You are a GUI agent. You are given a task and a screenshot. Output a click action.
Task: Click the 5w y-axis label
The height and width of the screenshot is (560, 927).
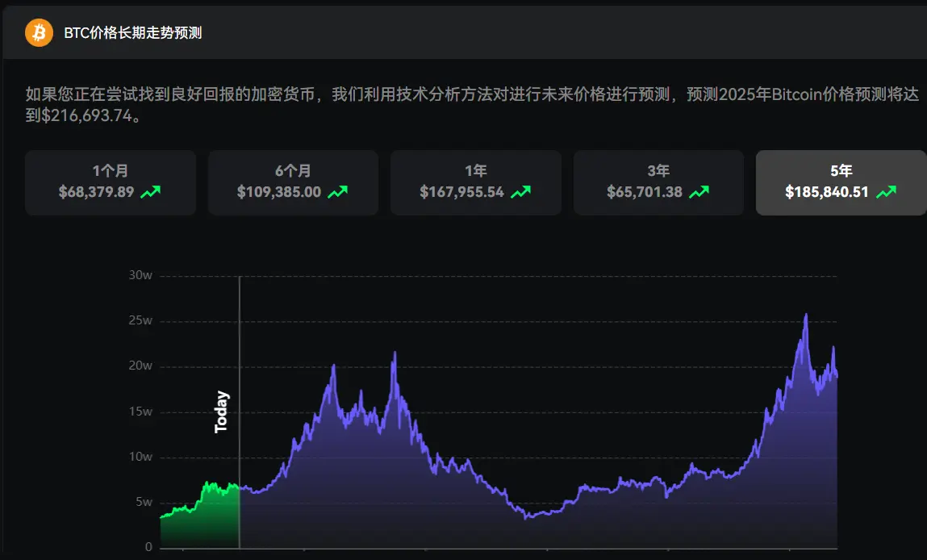tap(144, 502)
